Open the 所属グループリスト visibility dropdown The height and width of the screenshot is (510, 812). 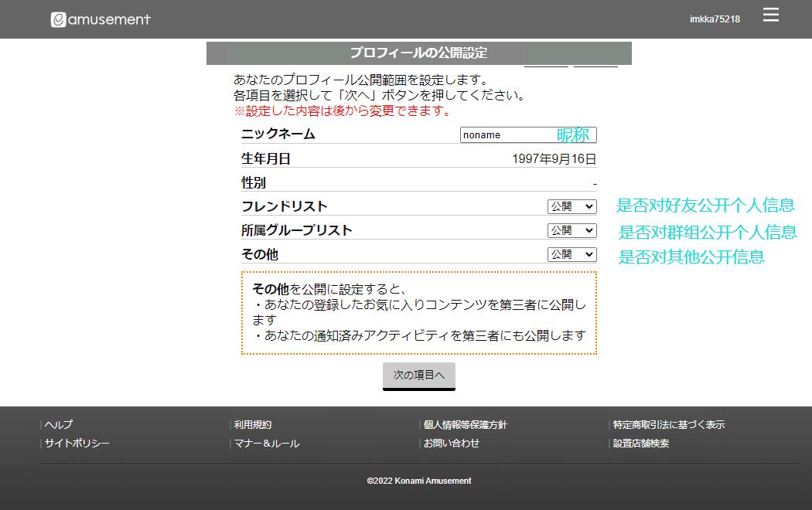coord(571,230)
